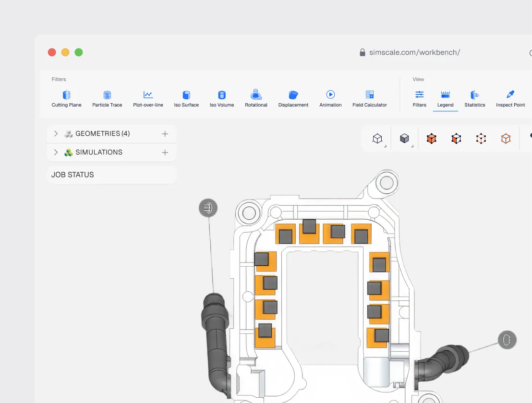Open the Animation tool

tap(330, 99)
